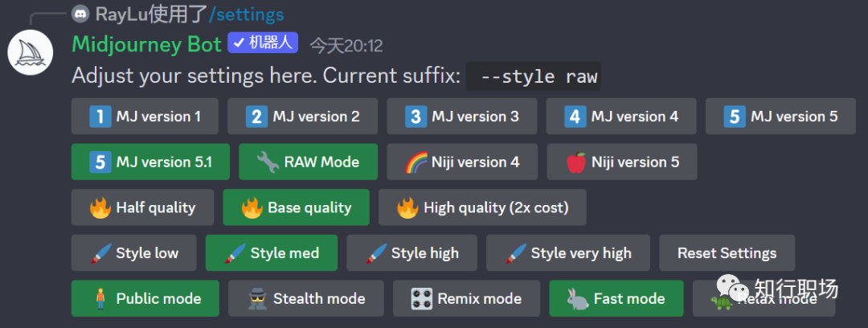Toggle Public mode
The image size is (868, 328).
145,298
